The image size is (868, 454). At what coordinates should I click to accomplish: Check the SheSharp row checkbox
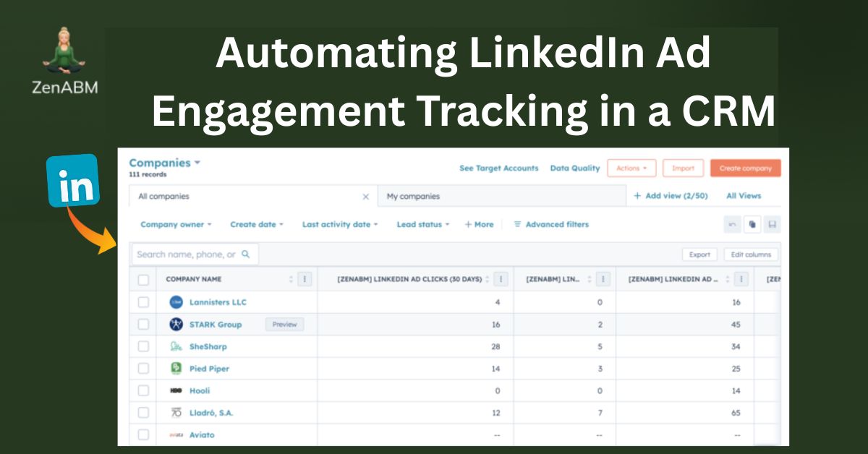[x=143, y=346]
